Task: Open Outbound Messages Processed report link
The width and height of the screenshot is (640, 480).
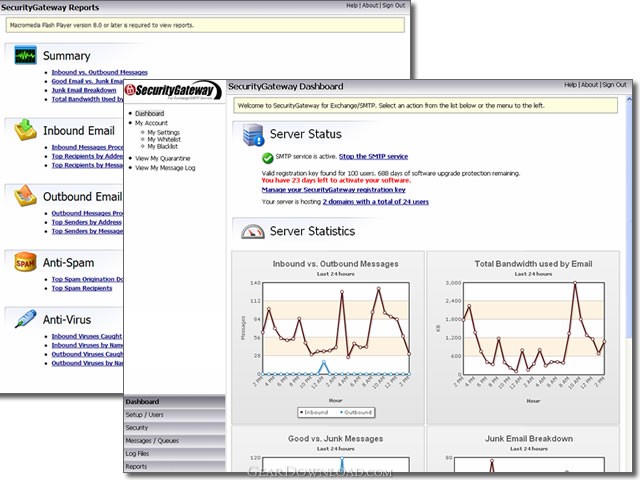Action: 87,213
